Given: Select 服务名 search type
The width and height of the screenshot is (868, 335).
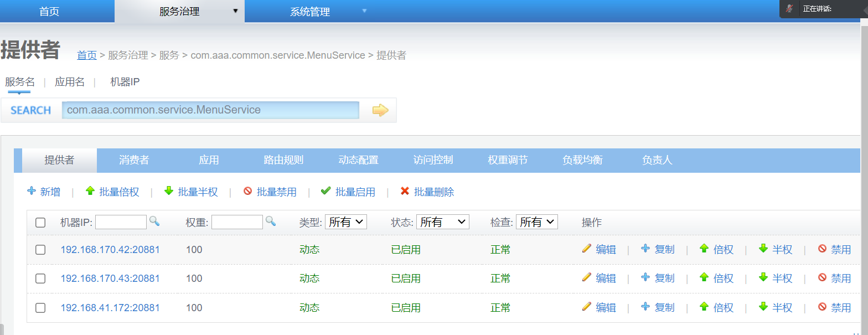Looking at the screenshot, I should [x=20, y=82].
